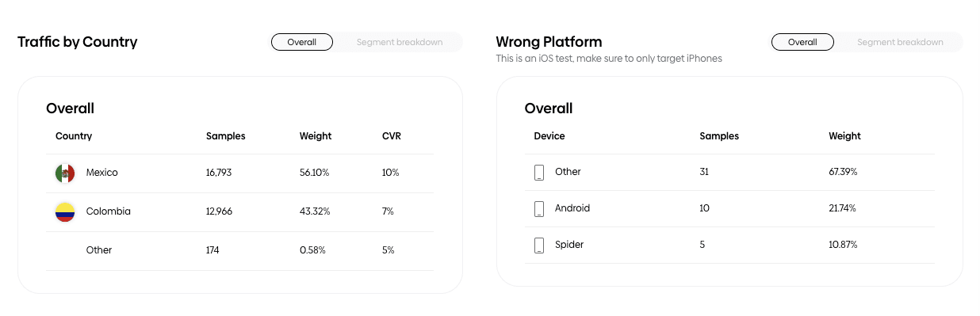Click the Samples header in device table
The height and width of the screenshot is (316, 980).
click(x=719, y=136)
